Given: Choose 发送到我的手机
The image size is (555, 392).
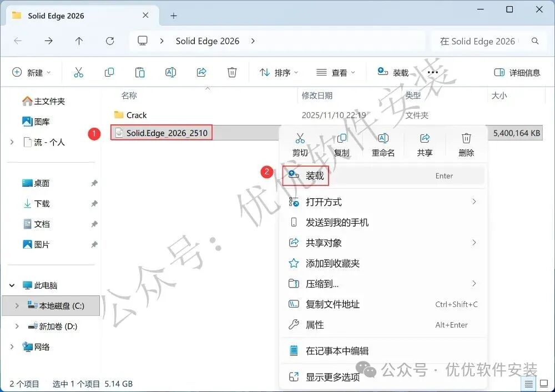Looking at the screenshot, I should pos(384,223).
